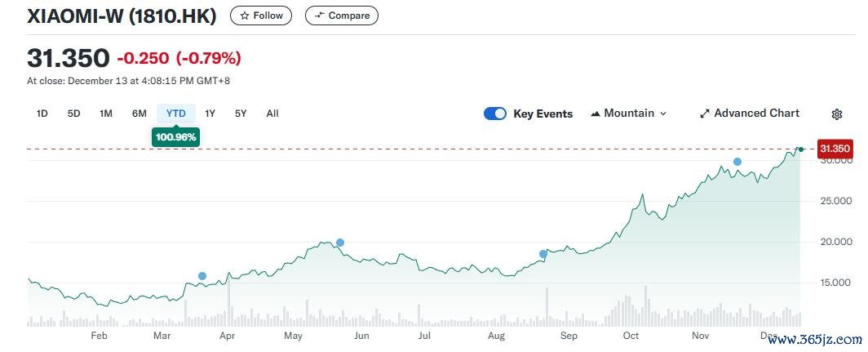Click the Oct month label
Viewport: 868px width, 352px height.
point(631,336)
